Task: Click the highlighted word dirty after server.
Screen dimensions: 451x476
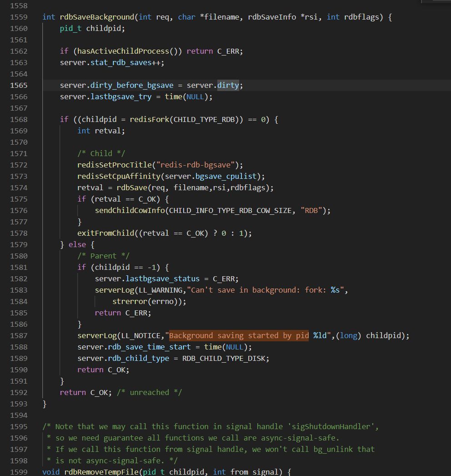Action: pos(228,85)
